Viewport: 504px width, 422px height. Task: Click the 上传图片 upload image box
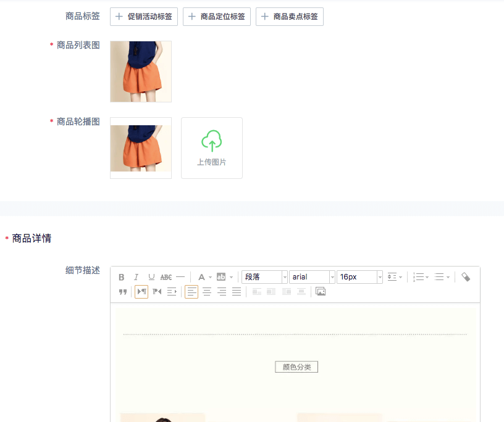[212, 148]
